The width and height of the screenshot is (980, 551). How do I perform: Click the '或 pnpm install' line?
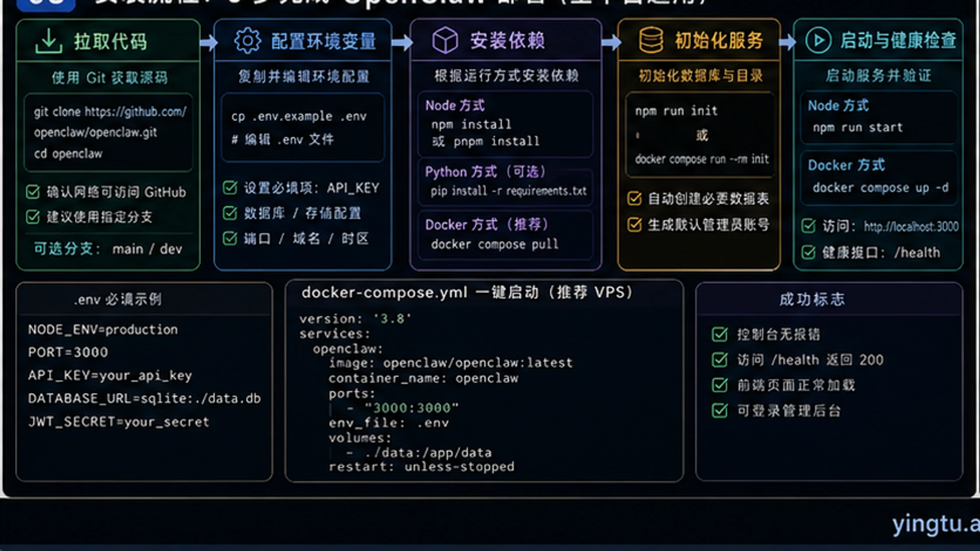(486, 141)
